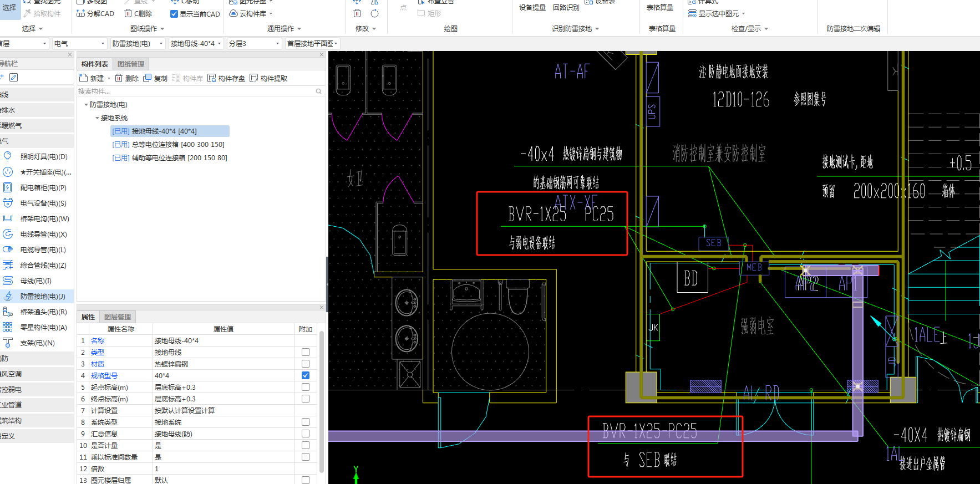Click the rotate icon in 修改 group
980x484 pixels.
click(x=375, y=13)
